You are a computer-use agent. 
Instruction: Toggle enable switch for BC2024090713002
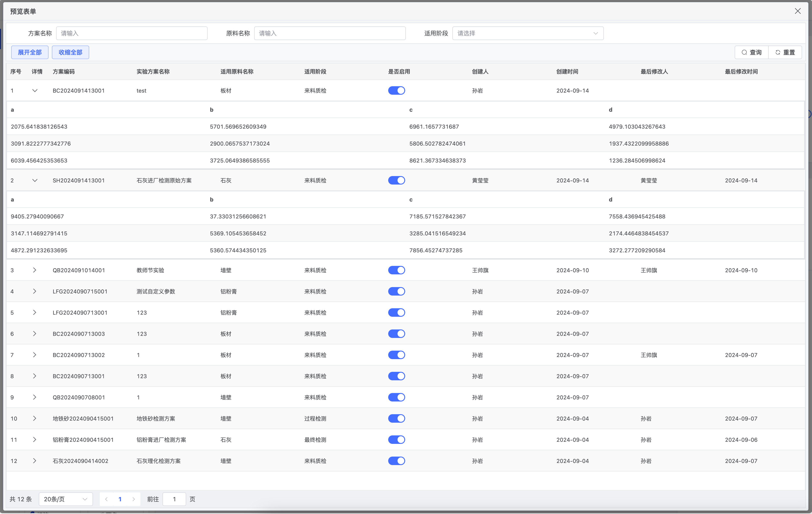pyautogui.click(x=396, y=355)
